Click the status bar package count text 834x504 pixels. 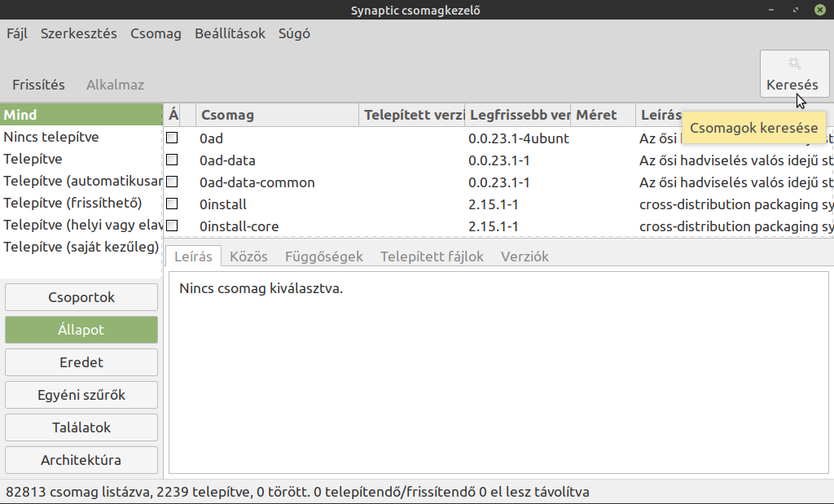[x=297, y=492]
